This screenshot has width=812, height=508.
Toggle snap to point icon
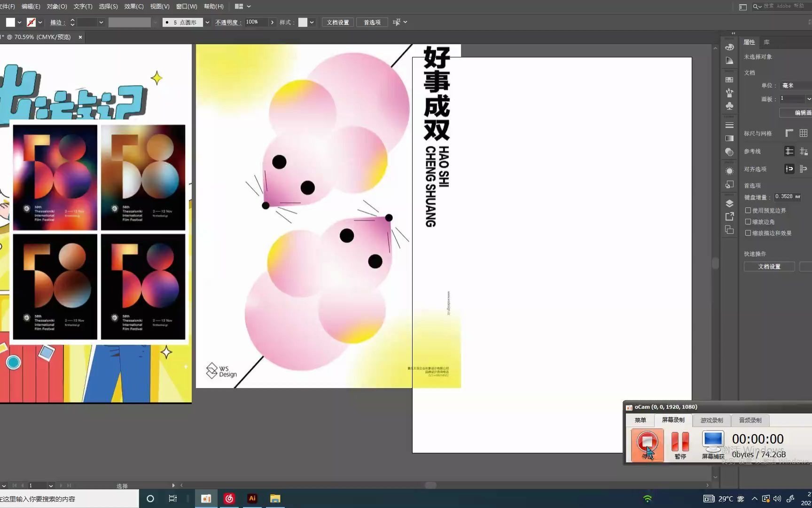789,169
